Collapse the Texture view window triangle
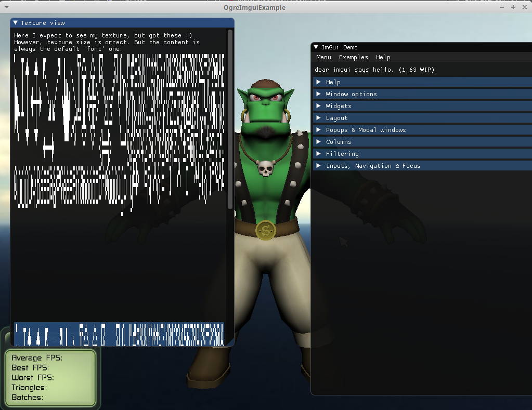 pyautogui.click(x=15, y=23)
